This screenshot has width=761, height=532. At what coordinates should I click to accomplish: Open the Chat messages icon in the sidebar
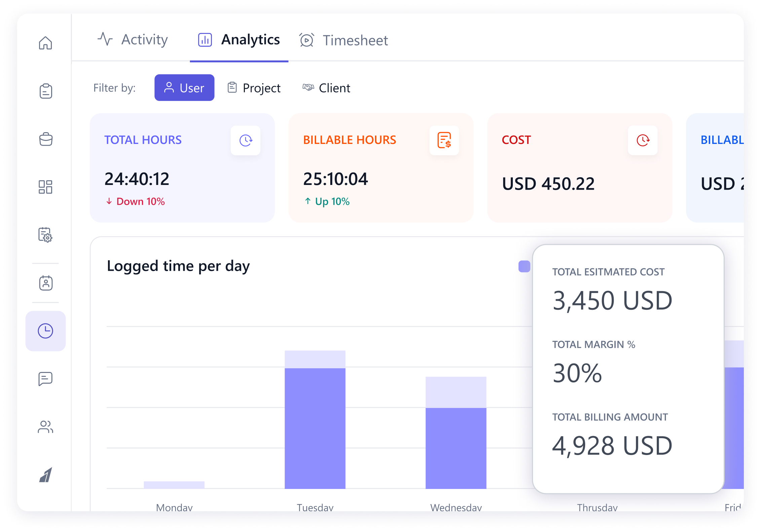[x=46, y=379]
